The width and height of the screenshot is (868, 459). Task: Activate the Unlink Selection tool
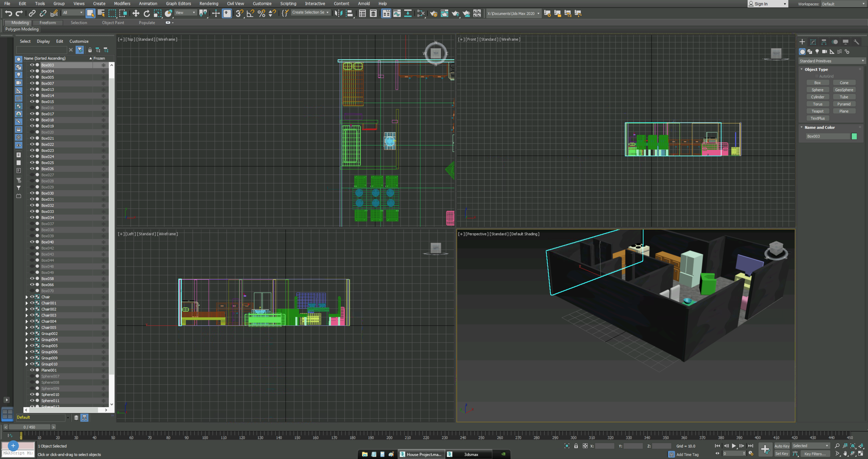pos(43,13)
